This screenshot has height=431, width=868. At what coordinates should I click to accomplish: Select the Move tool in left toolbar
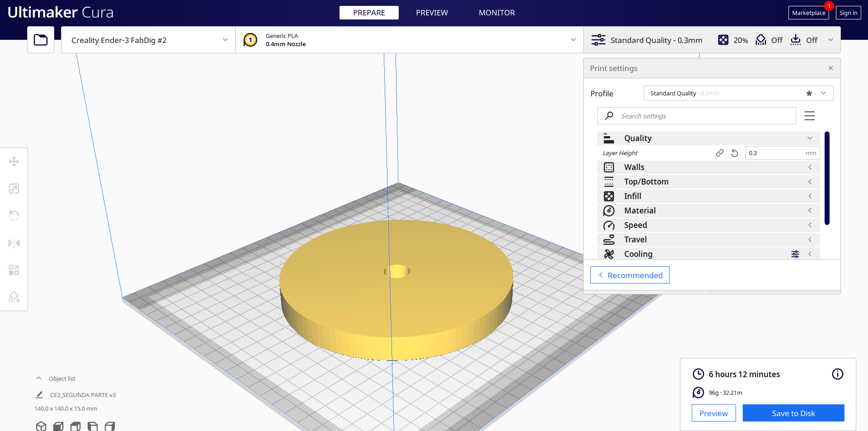[x=14, y=161]
